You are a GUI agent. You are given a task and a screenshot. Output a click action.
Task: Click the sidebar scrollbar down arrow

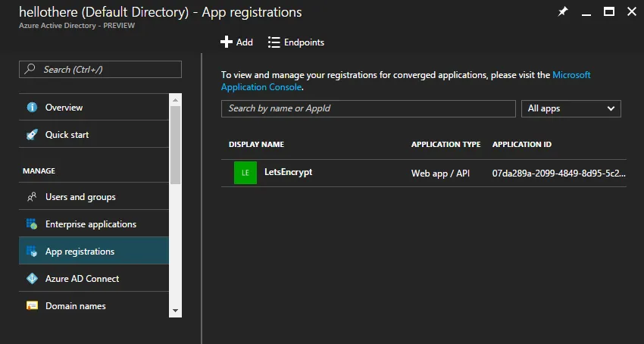click(175, 311)
